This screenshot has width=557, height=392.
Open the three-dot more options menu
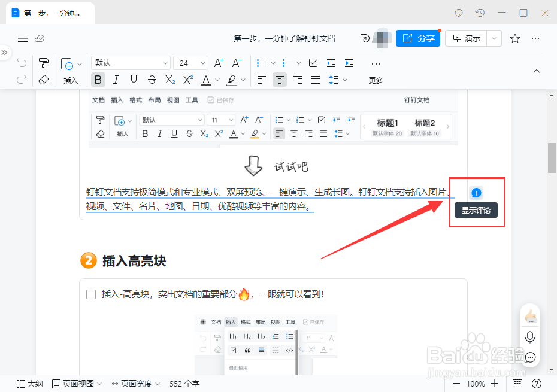click(x=535, y=38)
